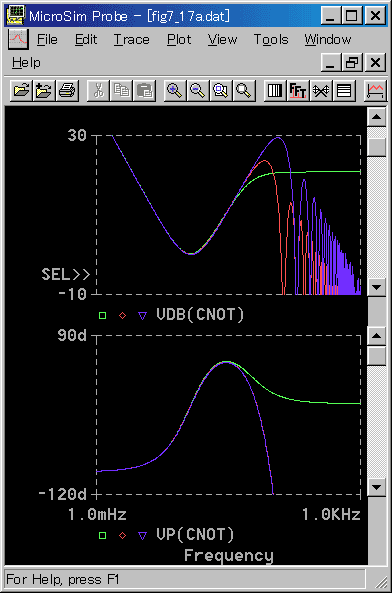392x593 pixels.
Task: Click the VP(CNOT) trace label
Action: (195, 535)
